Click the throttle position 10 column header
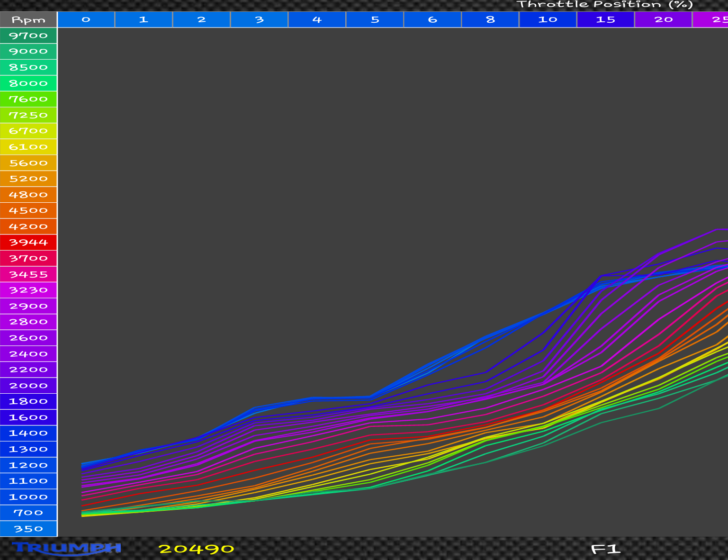Screen dimensions: 728x560 click(x=548, y=19)
